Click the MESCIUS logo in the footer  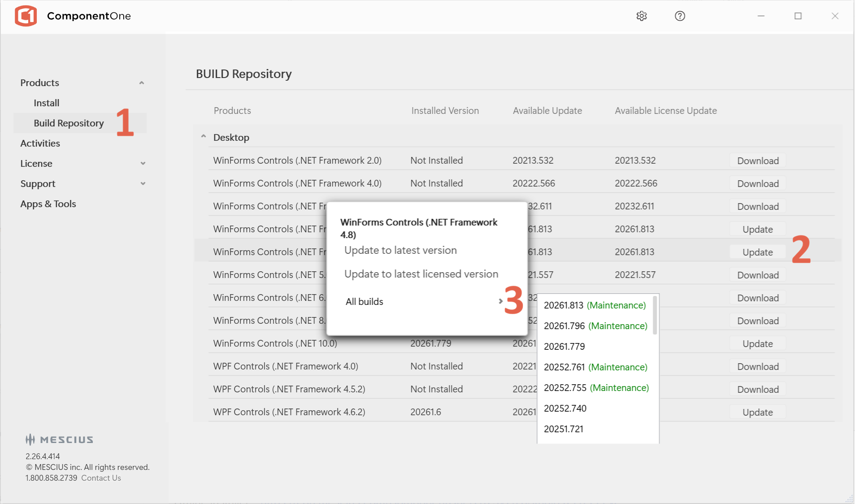(x=59, y=439)
